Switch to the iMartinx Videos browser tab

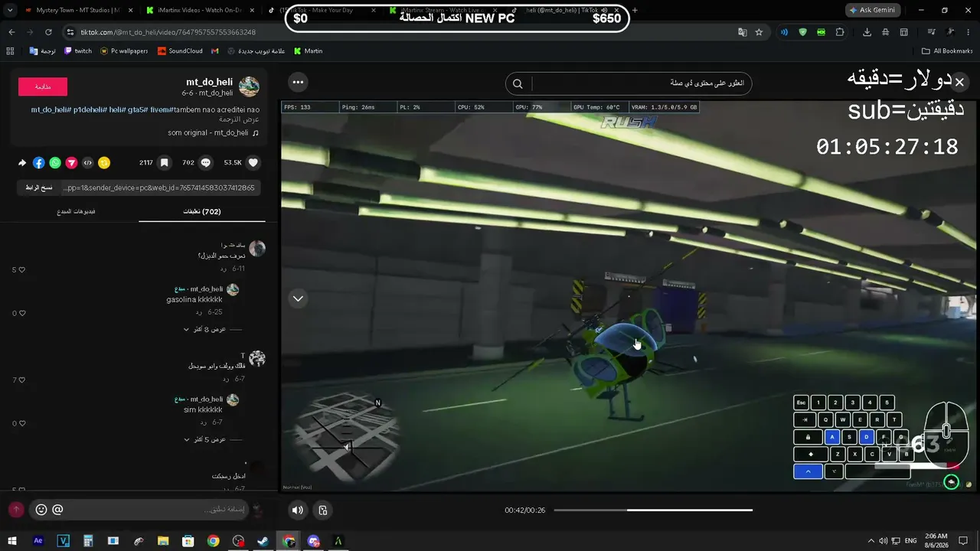201,10
